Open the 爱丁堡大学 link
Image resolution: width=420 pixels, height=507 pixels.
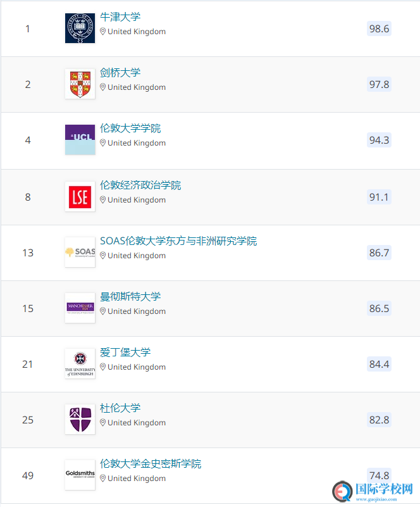point(125,352)
